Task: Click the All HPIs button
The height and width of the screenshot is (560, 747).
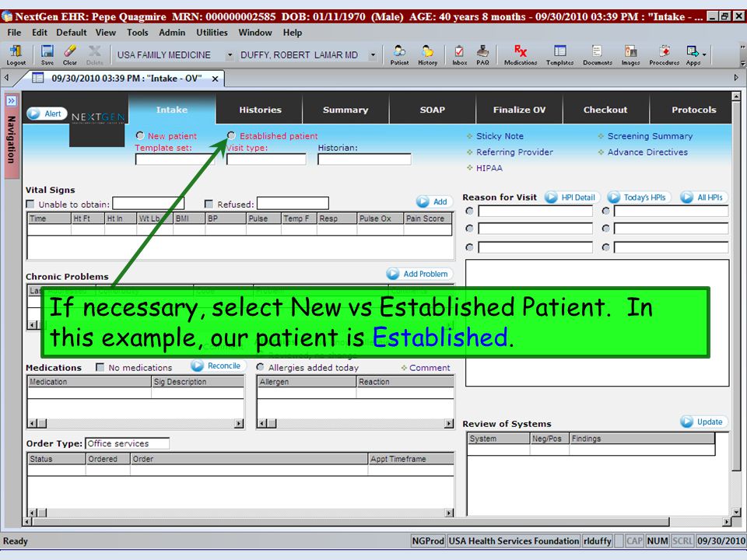Action: pos(703,197)
